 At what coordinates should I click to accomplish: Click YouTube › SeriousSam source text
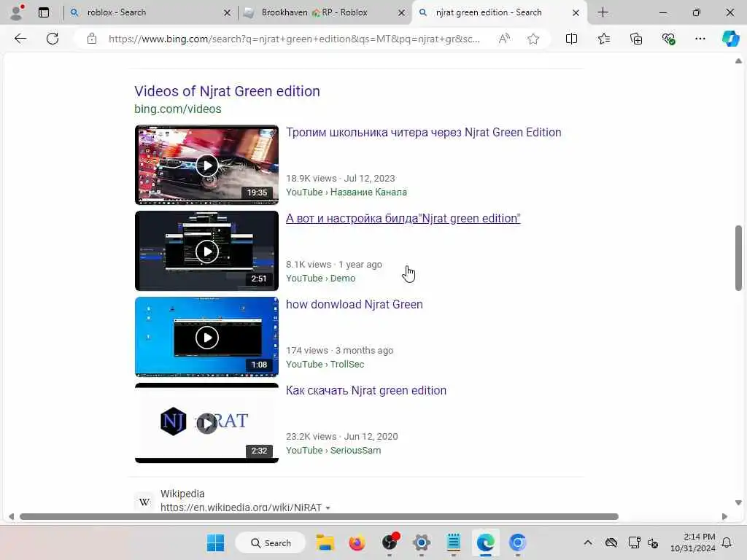pos(333,451)
